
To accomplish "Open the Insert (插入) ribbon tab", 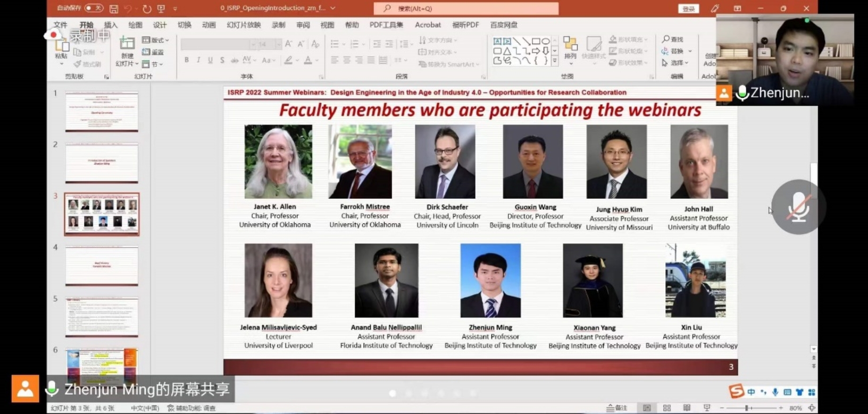I will (111, 25).
